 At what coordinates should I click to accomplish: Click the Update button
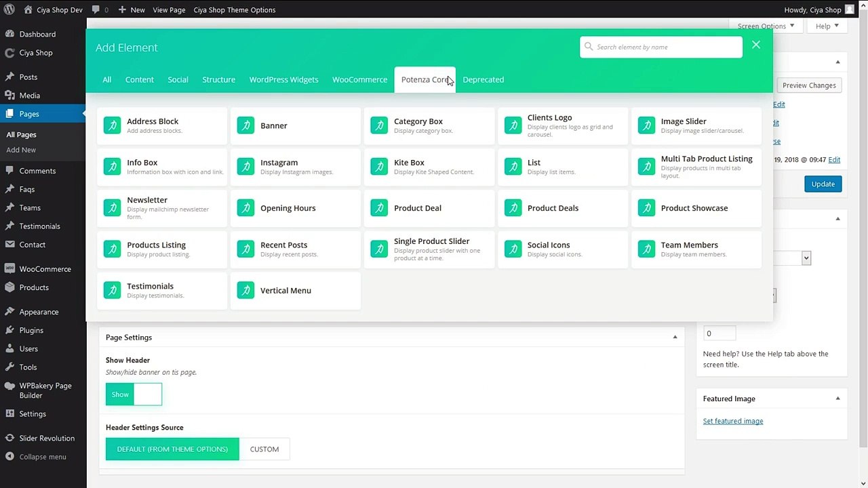coord(823,184)
